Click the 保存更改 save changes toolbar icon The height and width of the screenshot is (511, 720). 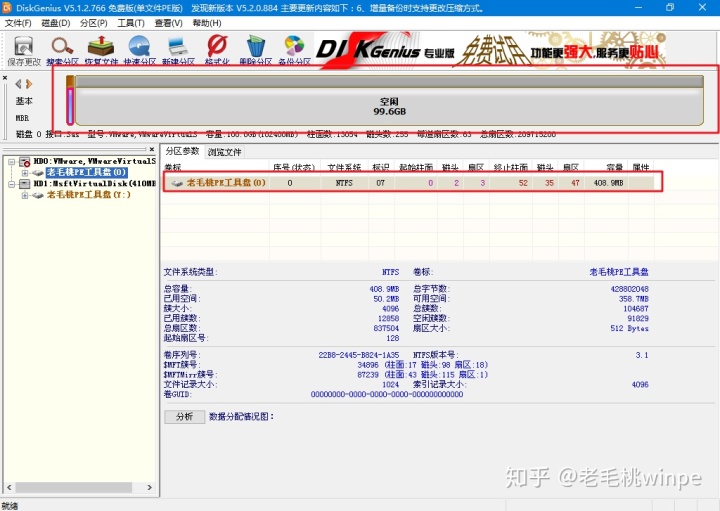23,51
